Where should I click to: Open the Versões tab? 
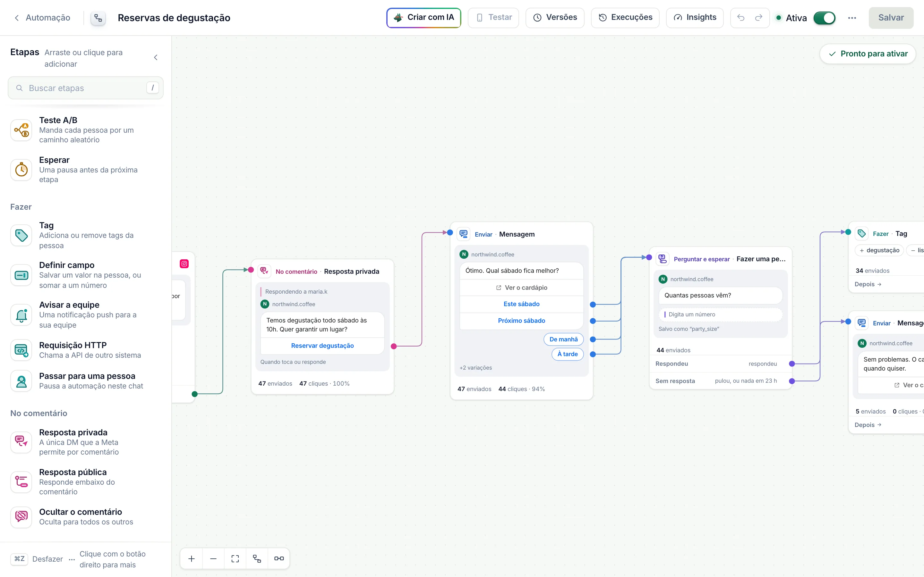tap(555, 18)
